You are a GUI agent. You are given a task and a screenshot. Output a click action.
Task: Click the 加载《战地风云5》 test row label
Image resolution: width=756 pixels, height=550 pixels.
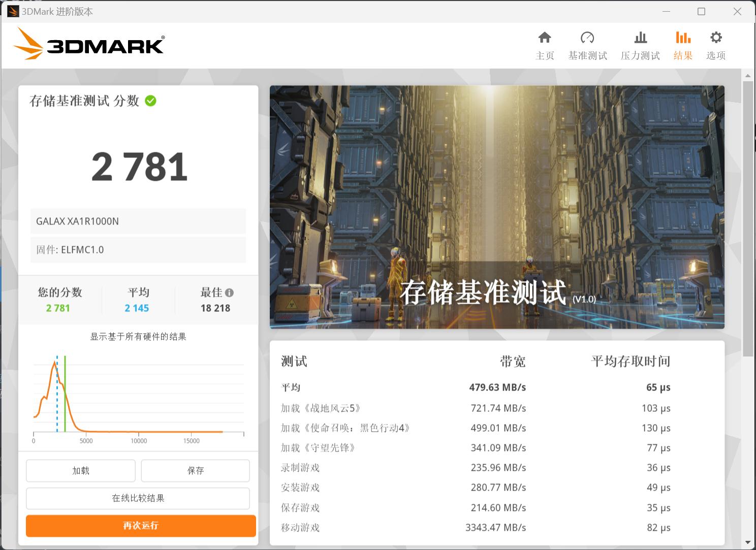tap(321, 408)
